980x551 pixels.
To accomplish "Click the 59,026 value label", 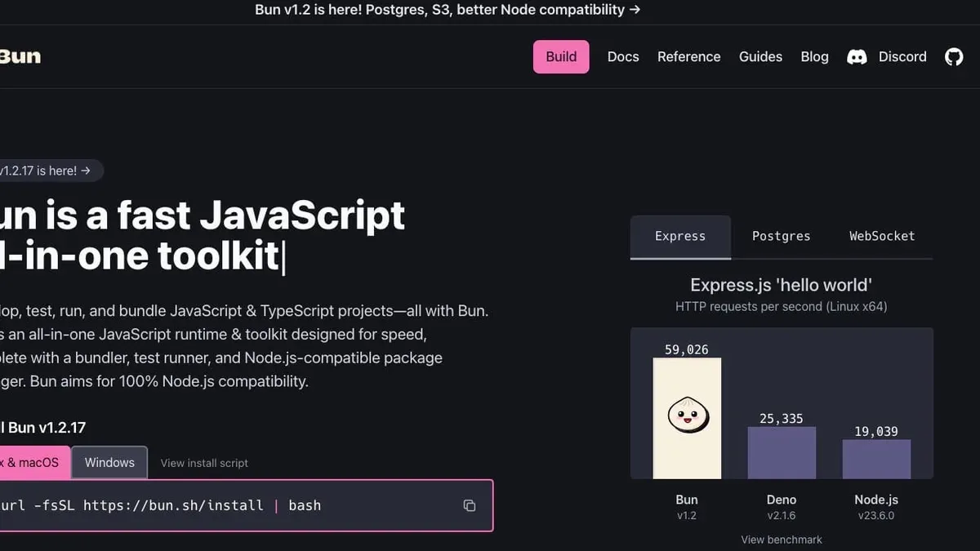I will click(x=687, y=349).
